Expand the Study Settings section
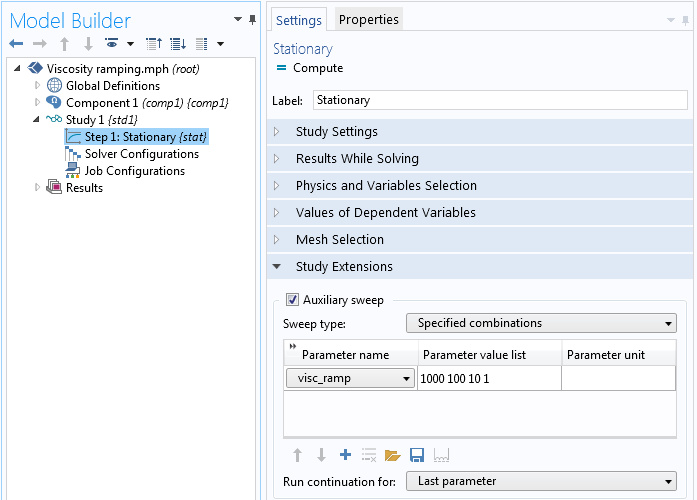The width and height of the screenshot is (697, 500). 480,132
